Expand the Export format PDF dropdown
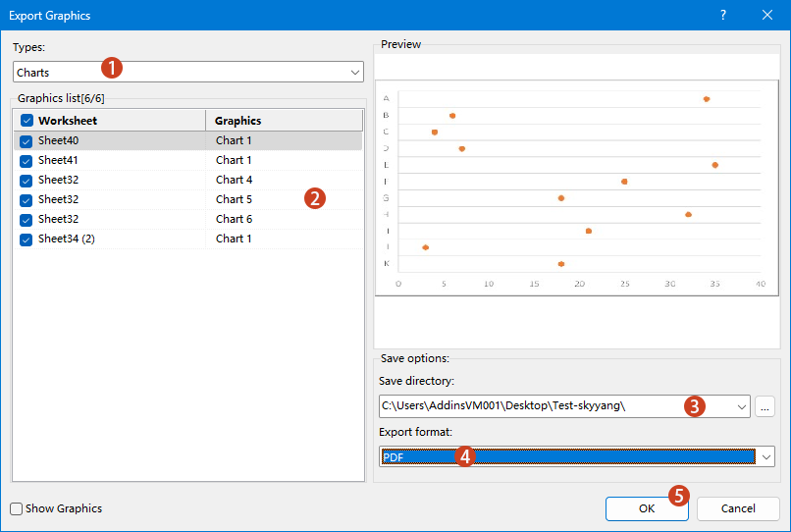791x532 pixels. coord(765,456)
